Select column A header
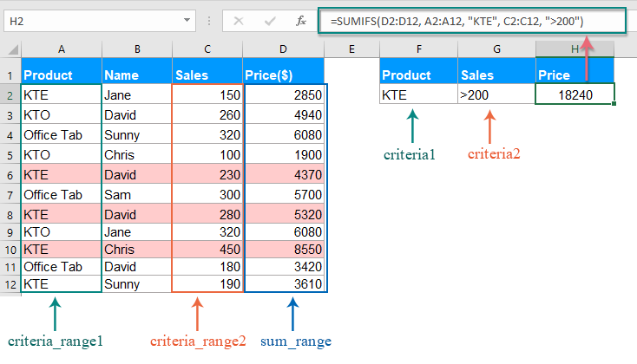This screenshot has width=637, height=364. click(x=62, y=49)
